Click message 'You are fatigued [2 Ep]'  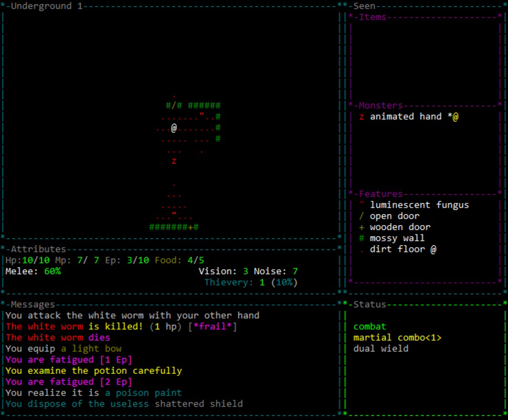pyautogui.click(x=69, y=382)
